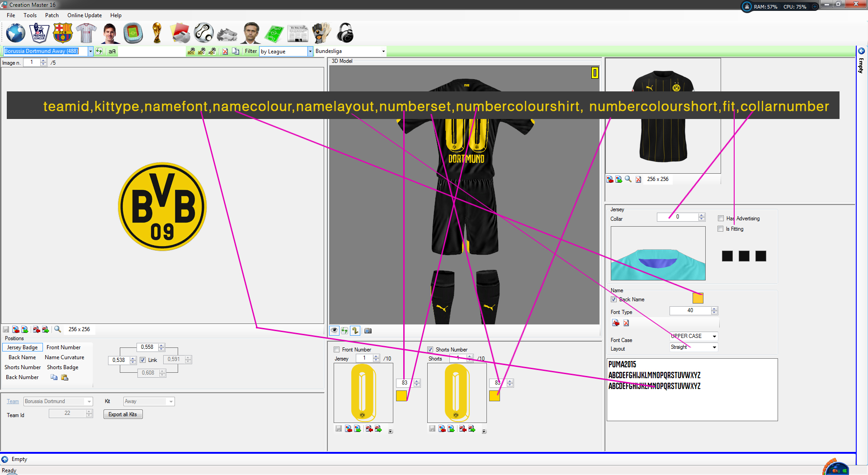Open the kit jersey editor icon
Viewport: 868px width, 475px height.
(x=86, y=33)
